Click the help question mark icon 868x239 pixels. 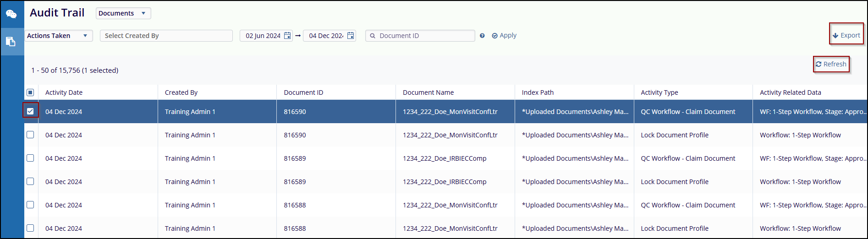[482, 36]
